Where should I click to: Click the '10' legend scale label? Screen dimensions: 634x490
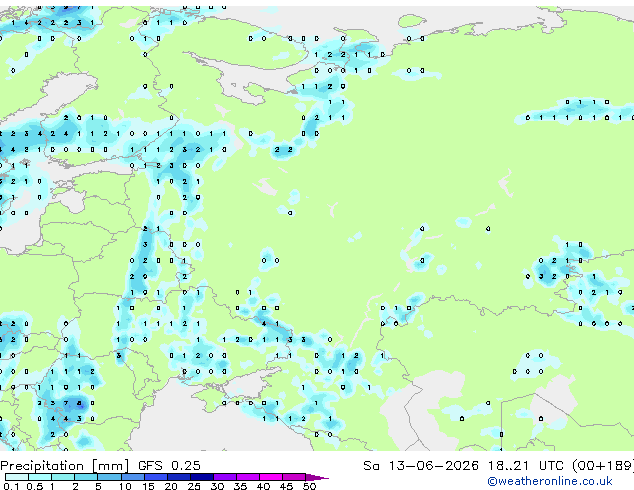[125, 486]
